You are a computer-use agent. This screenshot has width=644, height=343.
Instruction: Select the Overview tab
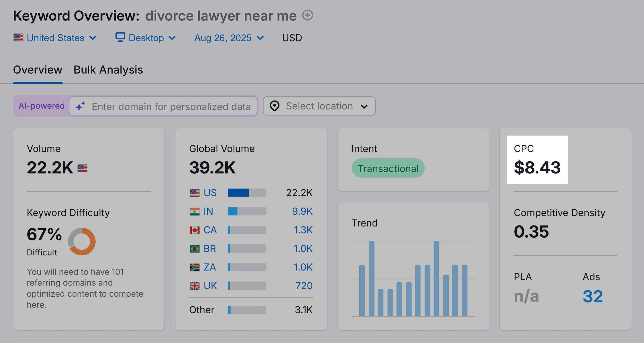point(38,70)
